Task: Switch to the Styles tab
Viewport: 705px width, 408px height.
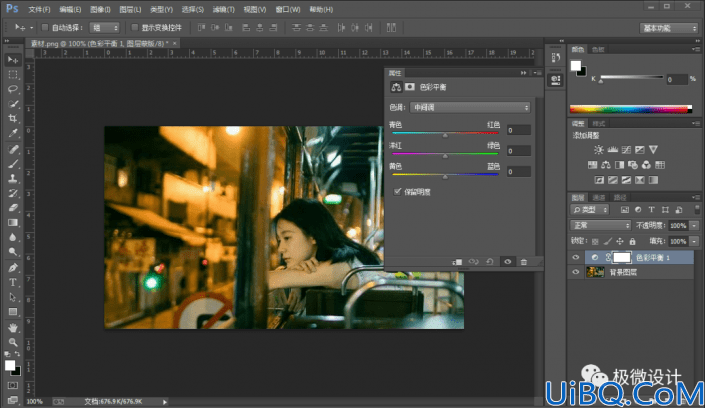Action: tap(599, 123)
